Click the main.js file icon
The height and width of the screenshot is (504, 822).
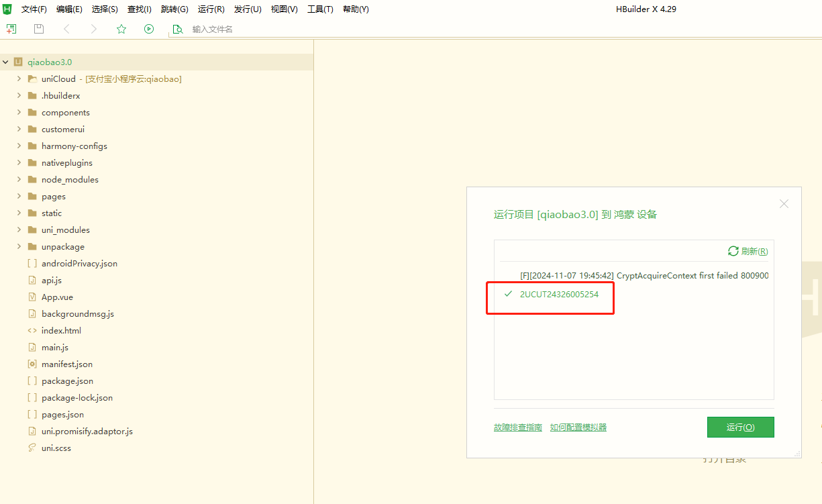click(x=32, y=347)
